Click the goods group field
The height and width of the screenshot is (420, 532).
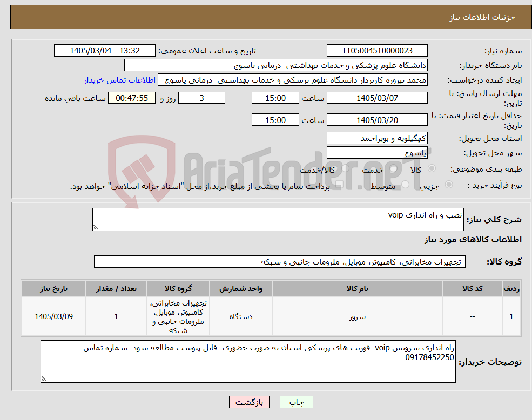(x=280, y=262)
